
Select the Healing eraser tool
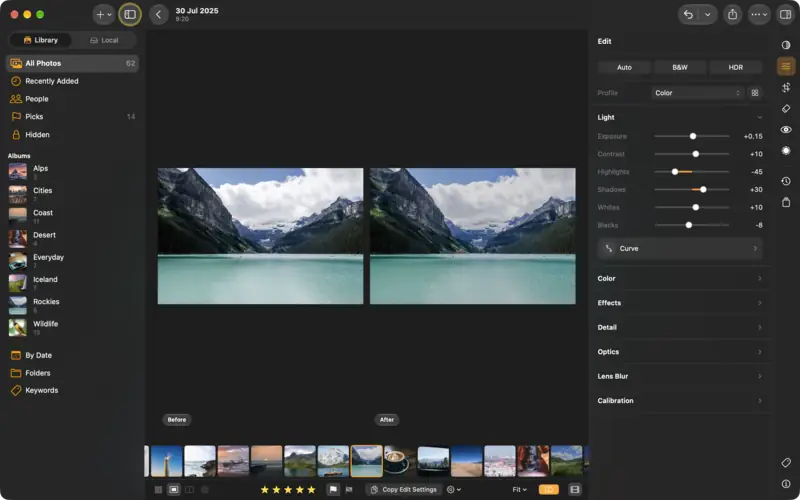click(786, 108)
